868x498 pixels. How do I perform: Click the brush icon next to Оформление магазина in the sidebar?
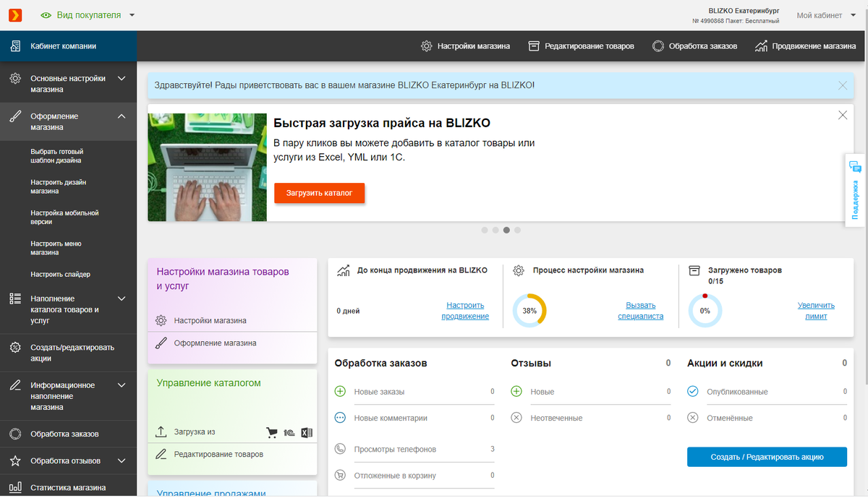[14, 116]
